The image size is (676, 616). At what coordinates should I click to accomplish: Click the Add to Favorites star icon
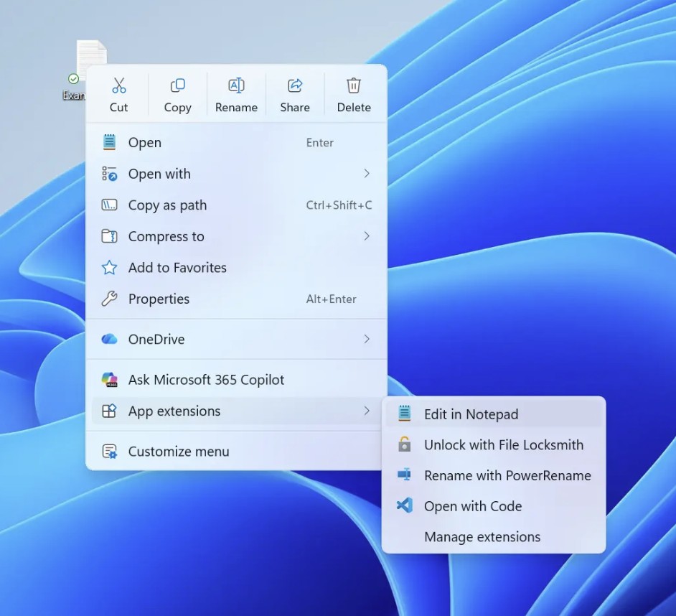[109, 268]
